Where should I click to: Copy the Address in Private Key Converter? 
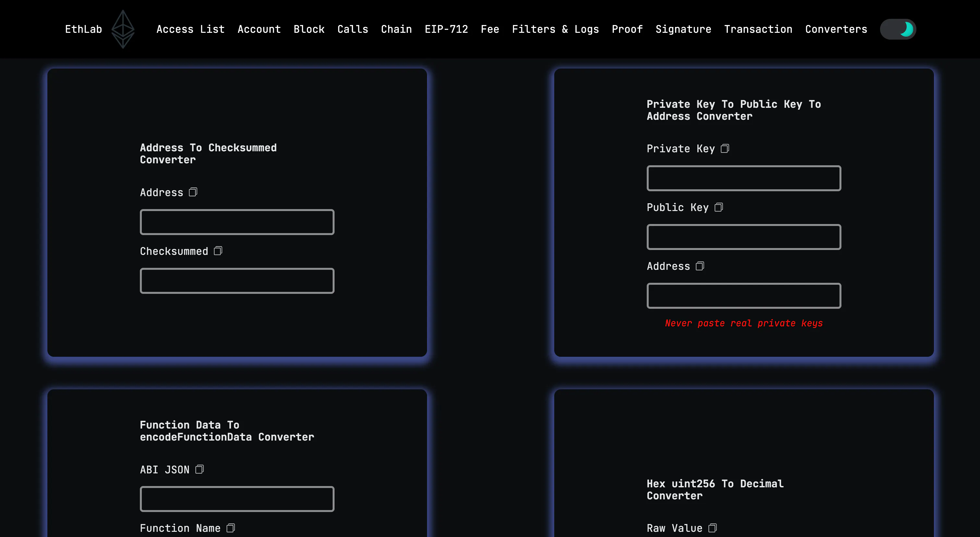[x=700, y=266]
